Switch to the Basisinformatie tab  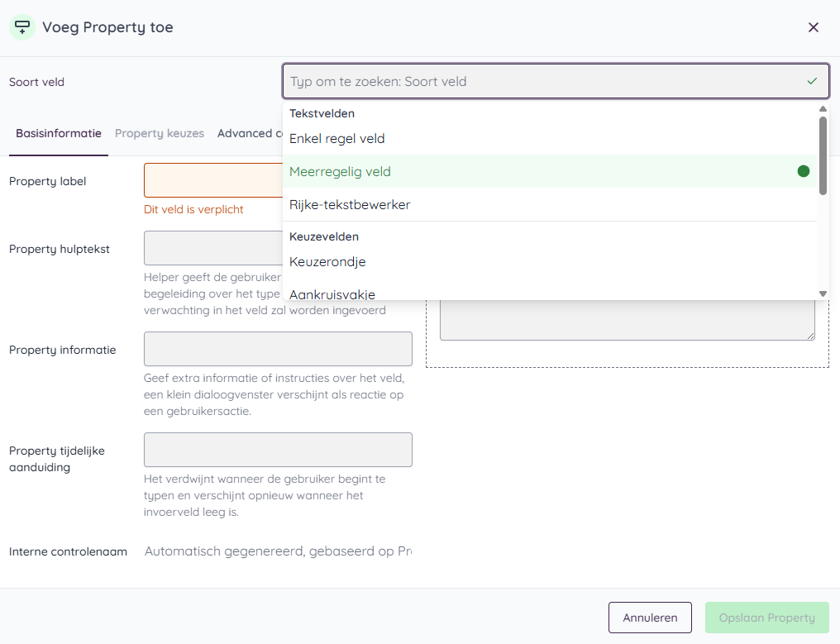59,133
